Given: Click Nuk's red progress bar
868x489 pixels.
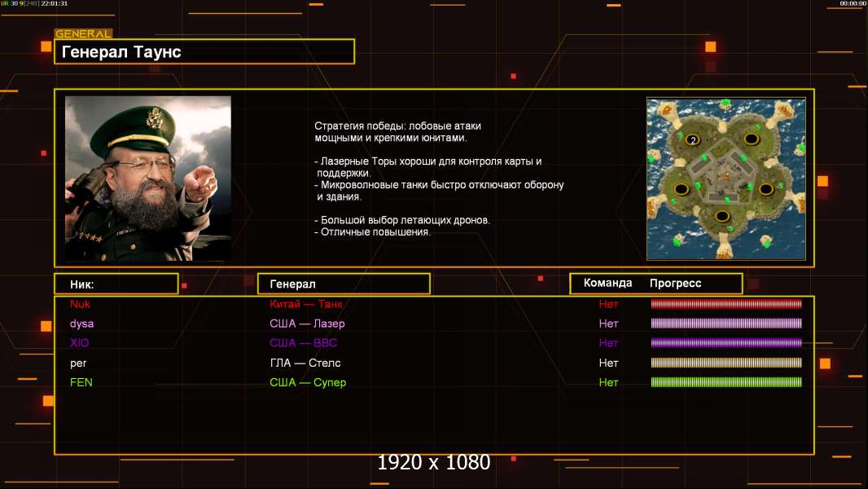Looking at the screenshot, I should pos(726,303).
